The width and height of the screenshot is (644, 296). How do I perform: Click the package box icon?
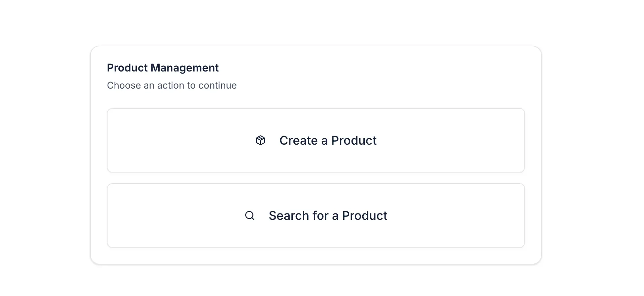pyautogui.click(x=260, y=140)
